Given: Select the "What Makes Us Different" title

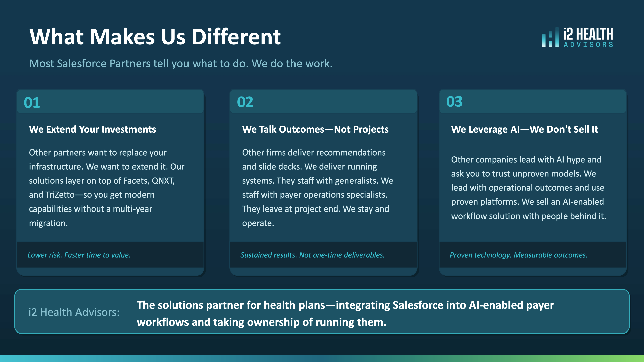Looking at the screenshot, I should pos(155,37).
